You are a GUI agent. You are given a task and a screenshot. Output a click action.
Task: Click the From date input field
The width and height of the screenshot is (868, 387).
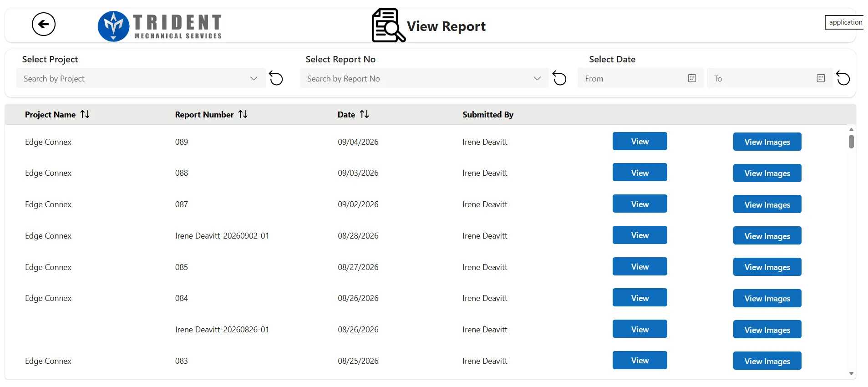[640, 78]
